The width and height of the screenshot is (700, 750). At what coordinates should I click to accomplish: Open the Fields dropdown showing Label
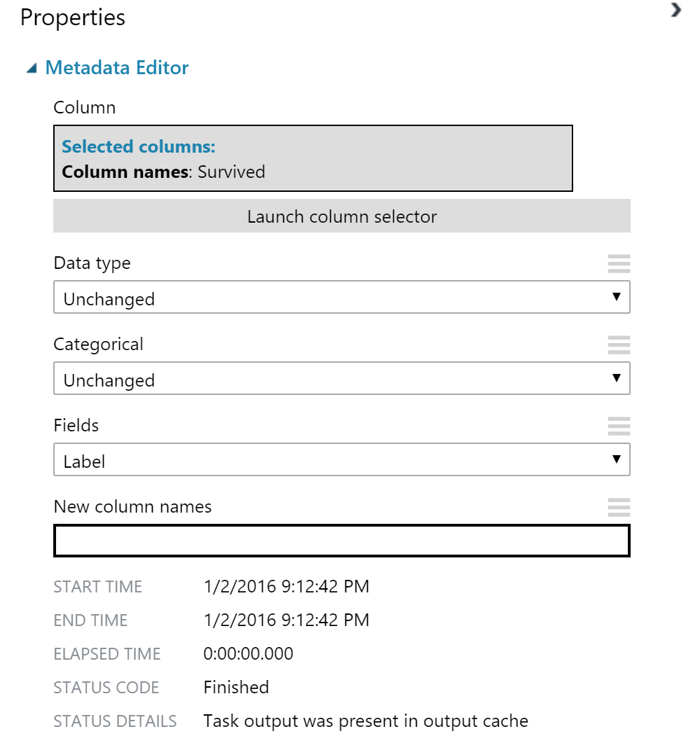coord(342,459)
